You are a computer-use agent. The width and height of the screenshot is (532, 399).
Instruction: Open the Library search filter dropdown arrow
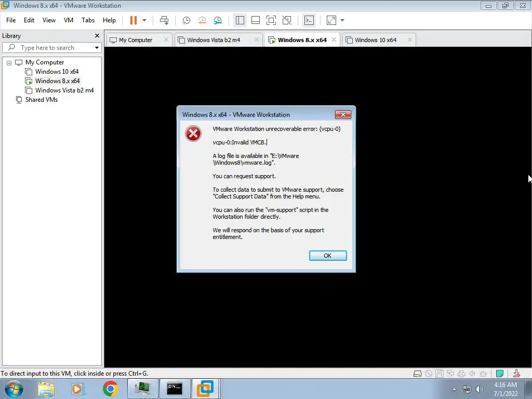pos(97,48)
